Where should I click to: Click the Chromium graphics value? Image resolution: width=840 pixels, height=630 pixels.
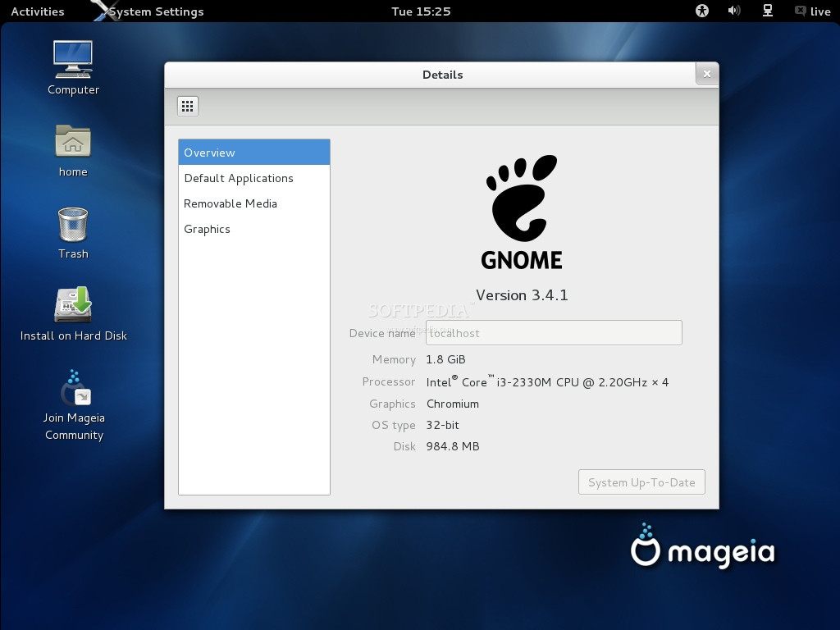pos(453,404)
